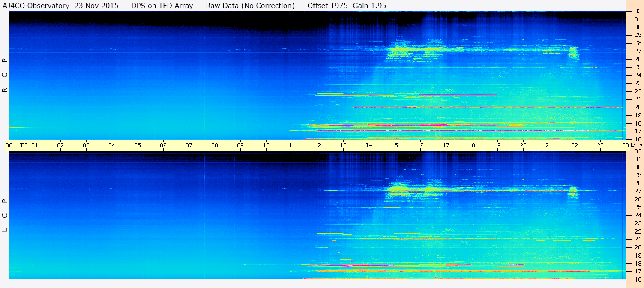
Task: Select the 13 hour tick on time axis
Action: (x=343, y=145)
